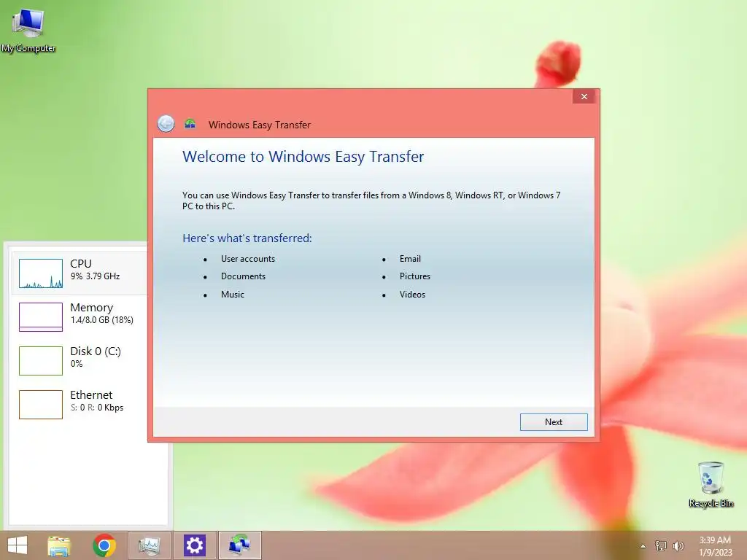Click the '0%' Disk 0 usage value

click(76, 364)
